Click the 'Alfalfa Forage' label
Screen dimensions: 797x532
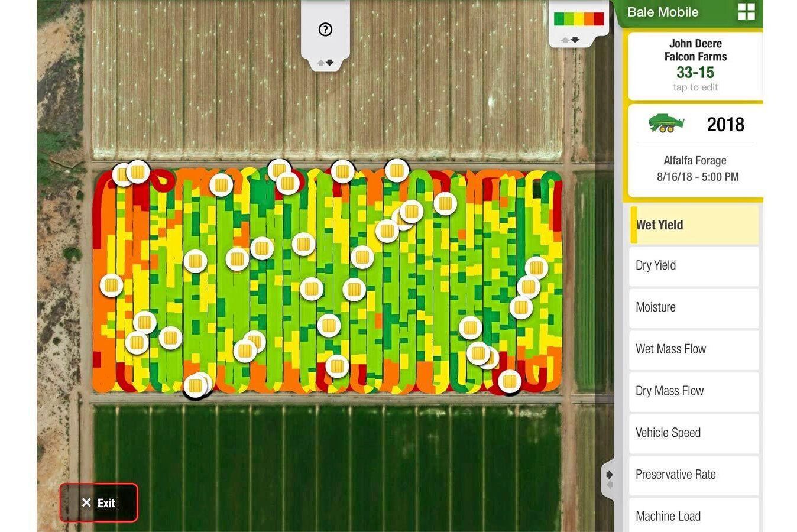(x=695, y=160)
